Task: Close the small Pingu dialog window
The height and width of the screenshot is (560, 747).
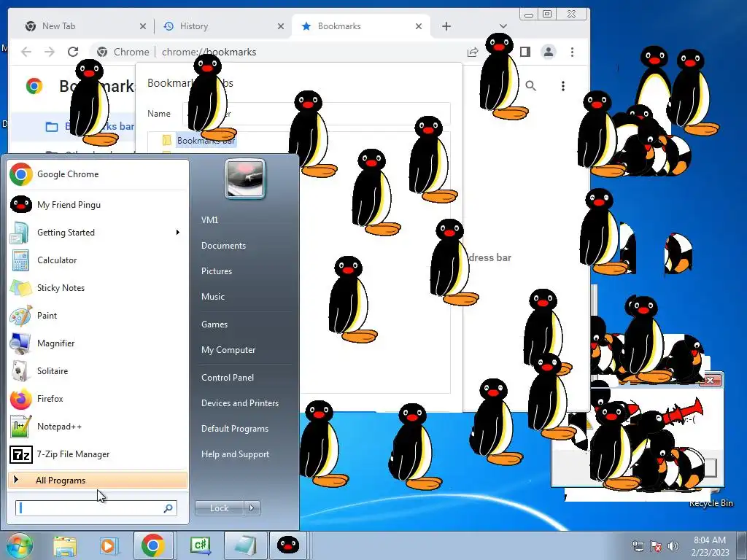Action: [x=711, y=380]
